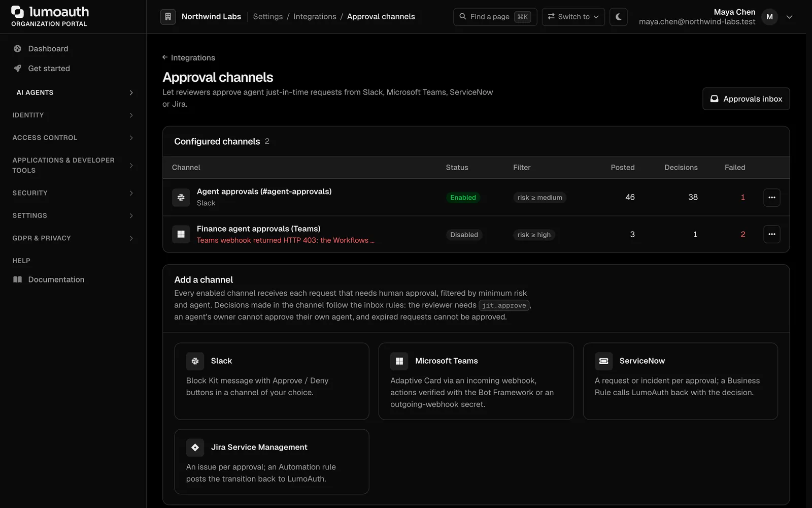This screenshot has height=508, width=812.
Task: Click the Northwind Labs organization building icon
Action: click(168, 17)
